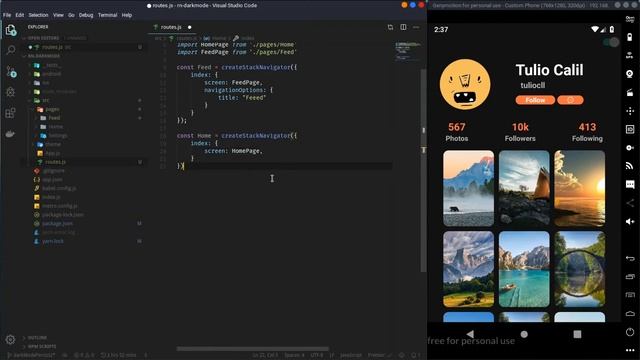Toggle the dark mode switch in the app

611,42
